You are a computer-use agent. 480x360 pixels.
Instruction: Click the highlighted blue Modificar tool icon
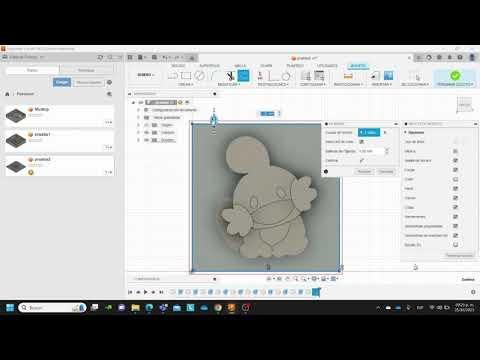click(x=243, y=76)
